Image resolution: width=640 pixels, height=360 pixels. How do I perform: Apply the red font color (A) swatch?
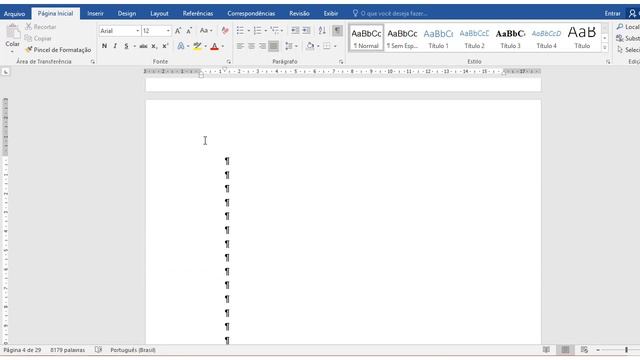pyautogui.click(x=214, y=46)
